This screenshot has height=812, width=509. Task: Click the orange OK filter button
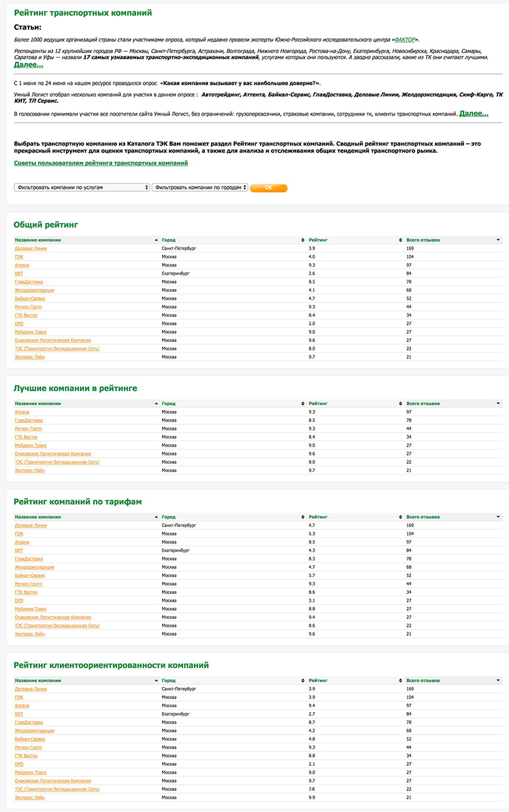269,188
